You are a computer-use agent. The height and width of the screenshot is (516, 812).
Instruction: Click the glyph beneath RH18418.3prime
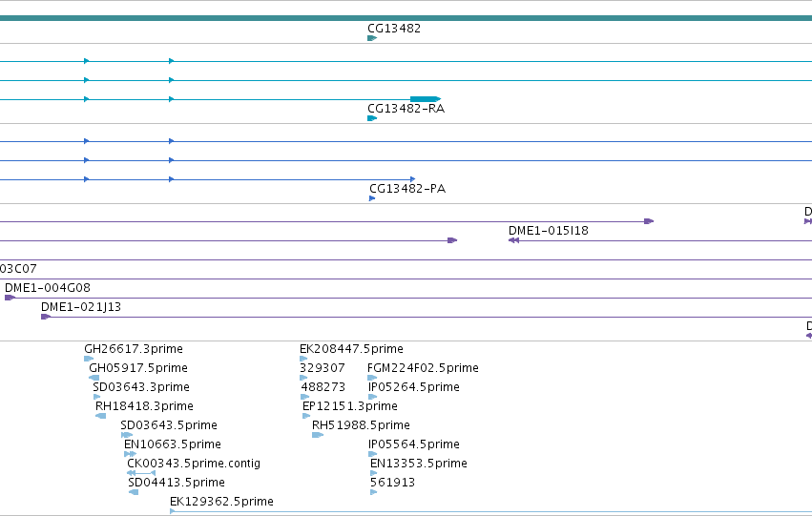click(x=100, y=416)
